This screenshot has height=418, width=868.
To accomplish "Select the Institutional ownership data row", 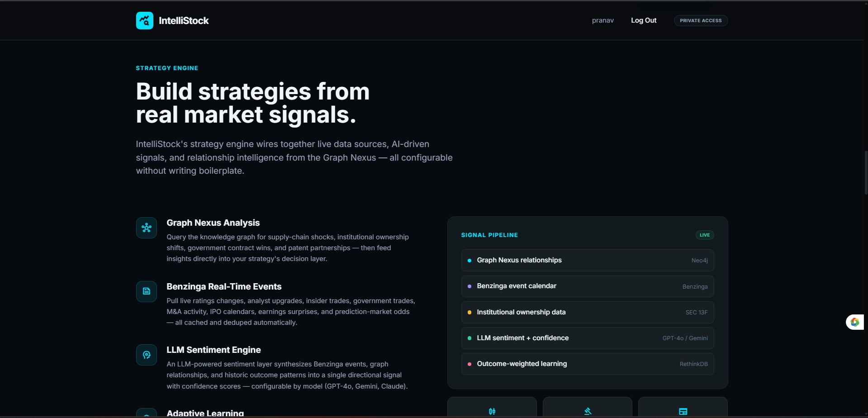I will point(588,312).
